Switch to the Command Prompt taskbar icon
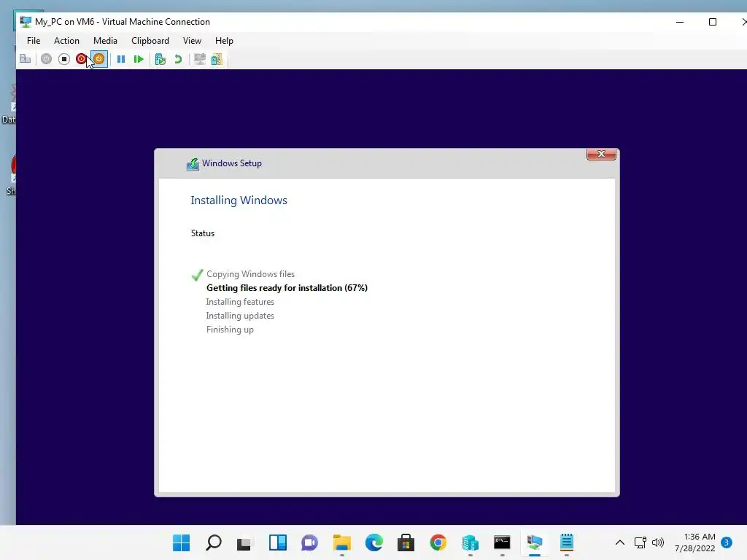747x560 pixels. (x=502, y=542)
